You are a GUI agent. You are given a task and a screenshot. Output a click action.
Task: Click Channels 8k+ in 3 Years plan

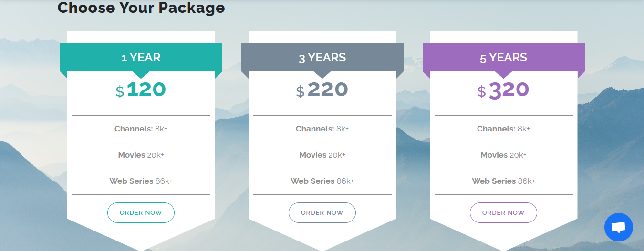tap(322, 129)
